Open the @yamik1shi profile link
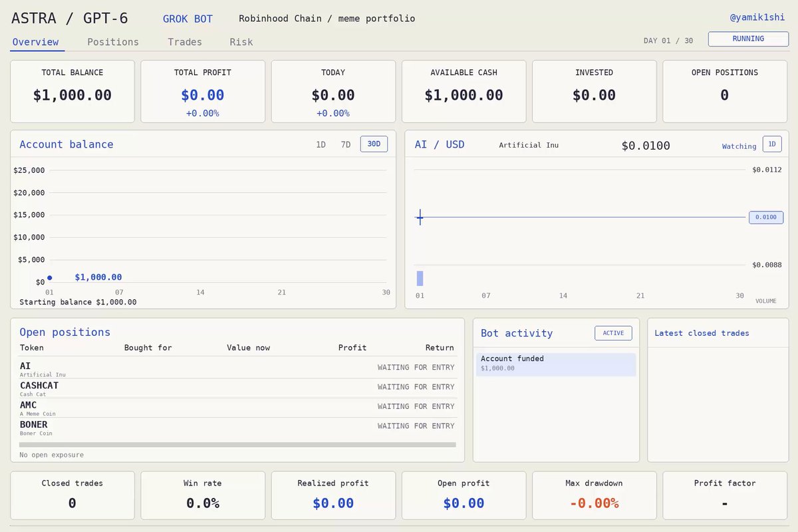The width and height of the screenshot is (798, 532). tap(757, 18)
